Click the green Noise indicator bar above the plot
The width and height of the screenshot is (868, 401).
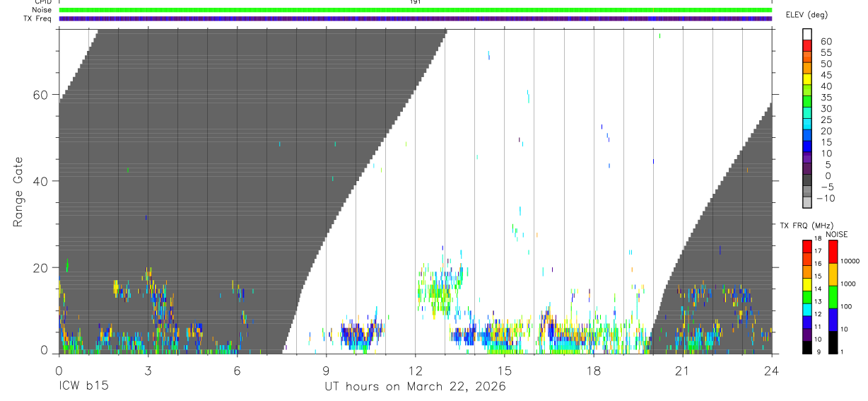coord(415,10)
